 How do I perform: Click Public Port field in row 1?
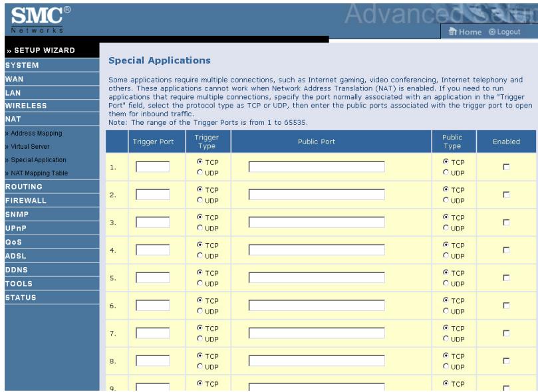pos(317,167)
